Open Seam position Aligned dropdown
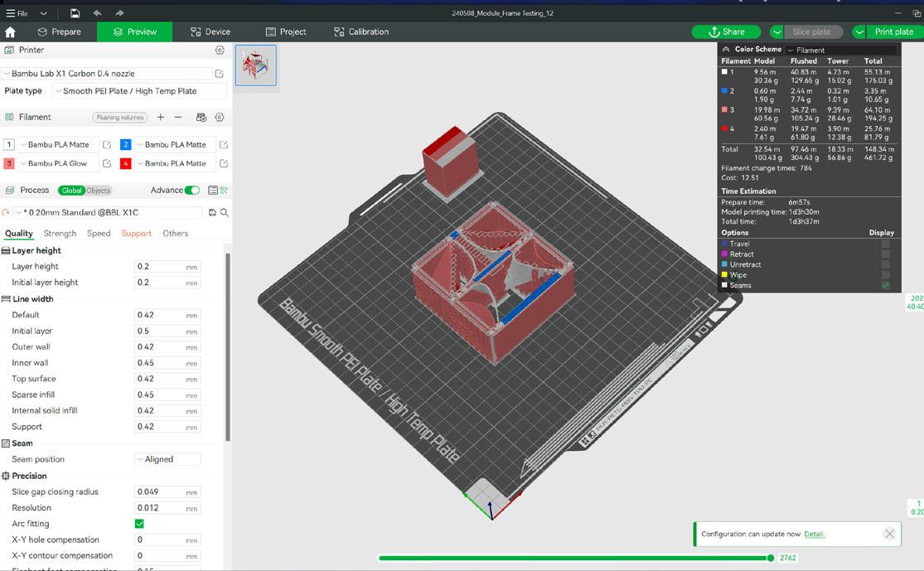Image resolution: width=924 pixels, height=571 pixels. pyautogui.click(x=168, y=459)
